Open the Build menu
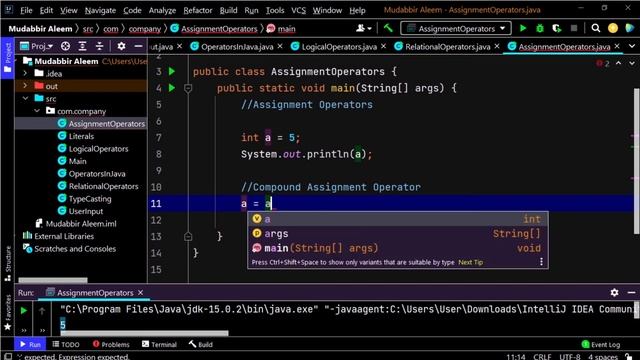 tap(228, 10)
